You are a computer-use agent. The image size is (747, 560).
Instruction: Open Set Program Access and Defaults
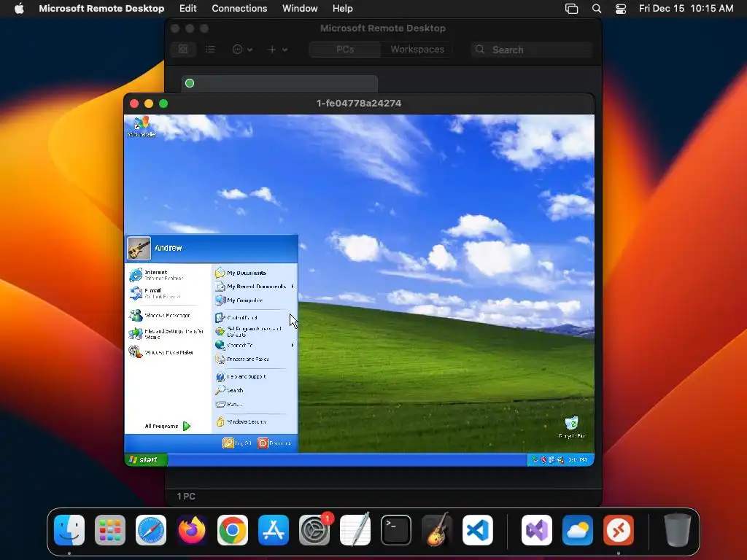(248, 332)
